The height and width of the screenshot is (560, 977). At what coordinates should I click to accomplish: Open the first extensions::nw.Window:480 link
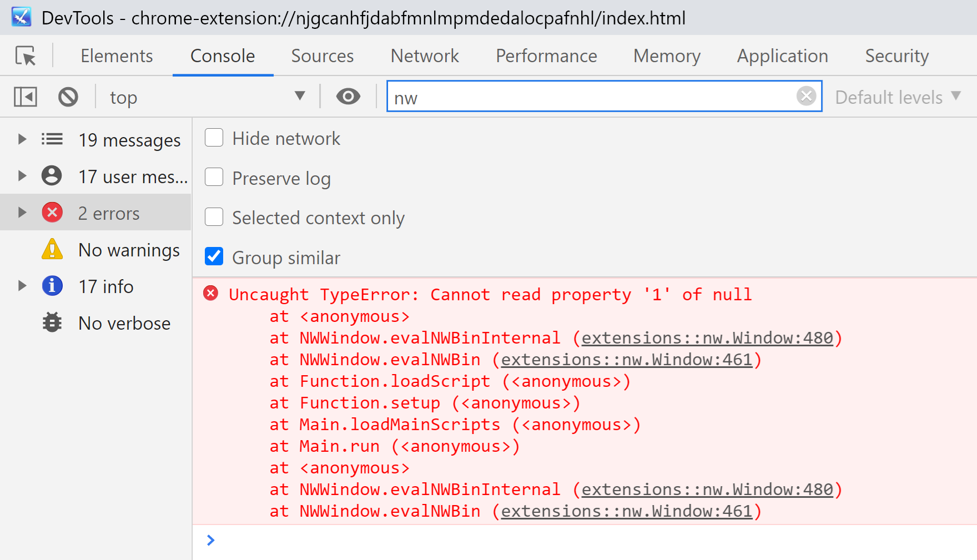tap(707, 338)
